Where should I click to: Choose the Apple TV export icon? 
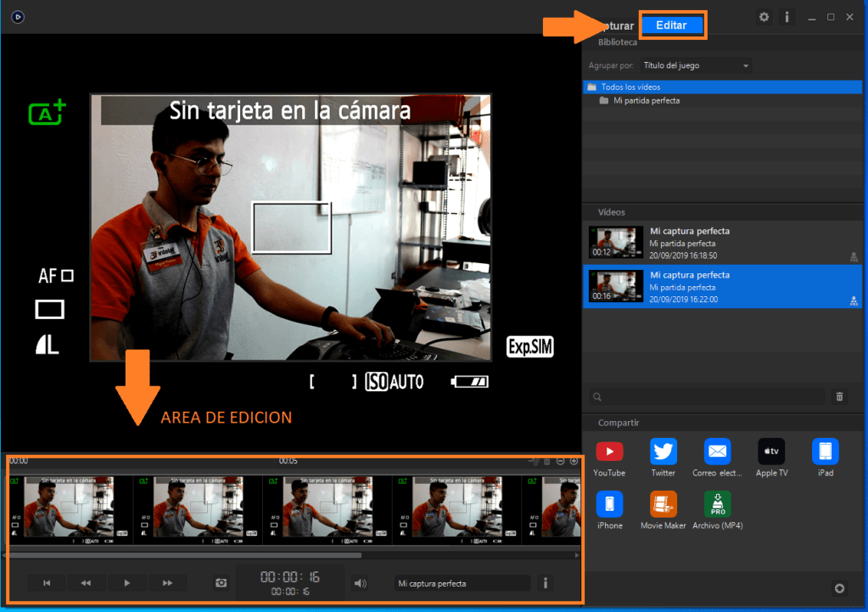[771, 452]
